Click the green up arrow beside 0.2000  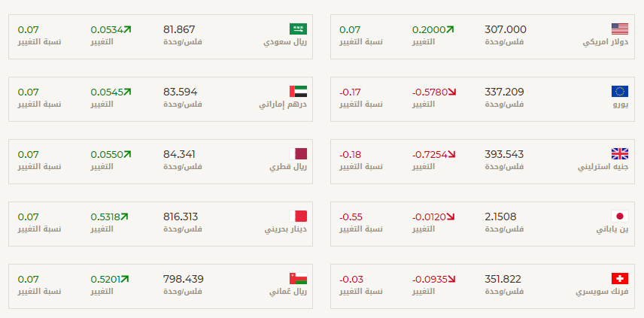click(450, 29)
